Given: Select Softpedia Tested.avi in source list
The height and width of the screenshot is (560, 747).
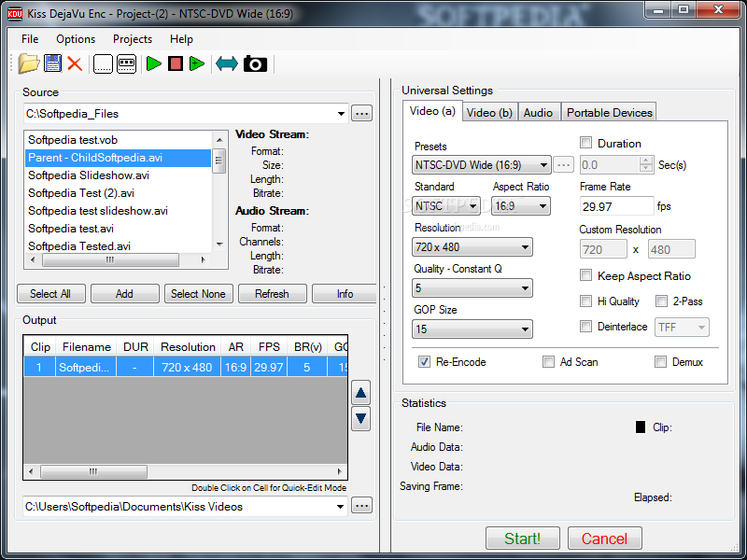Looking at the screenshot, I should [118, 246].
